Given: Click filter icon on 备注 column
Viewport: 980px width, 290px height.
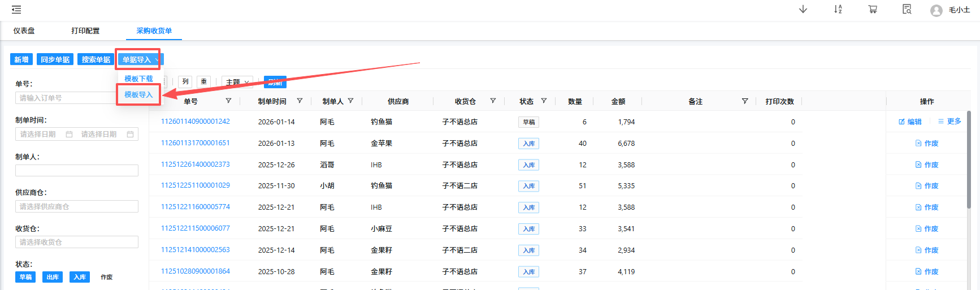Looking at the screenshot, I should pyautogui.click(x=744, y=101).
